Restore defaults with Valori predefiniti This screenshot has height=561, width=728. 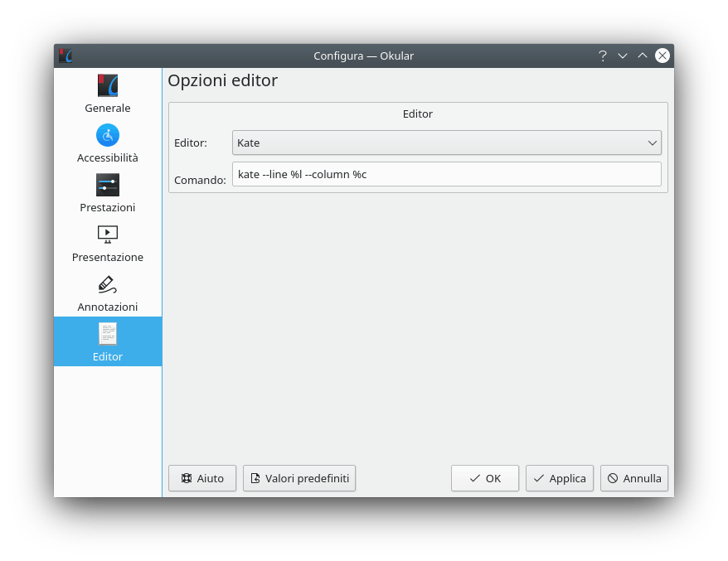tap(299, 478)
